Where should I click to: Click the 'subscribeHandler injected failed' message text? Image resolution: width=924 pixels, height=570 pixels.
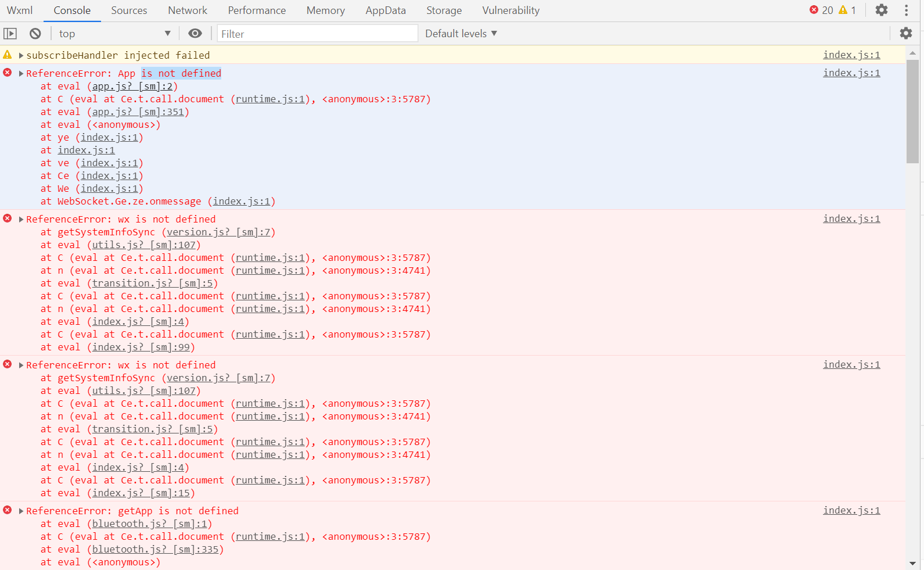[x=118, y=55]
